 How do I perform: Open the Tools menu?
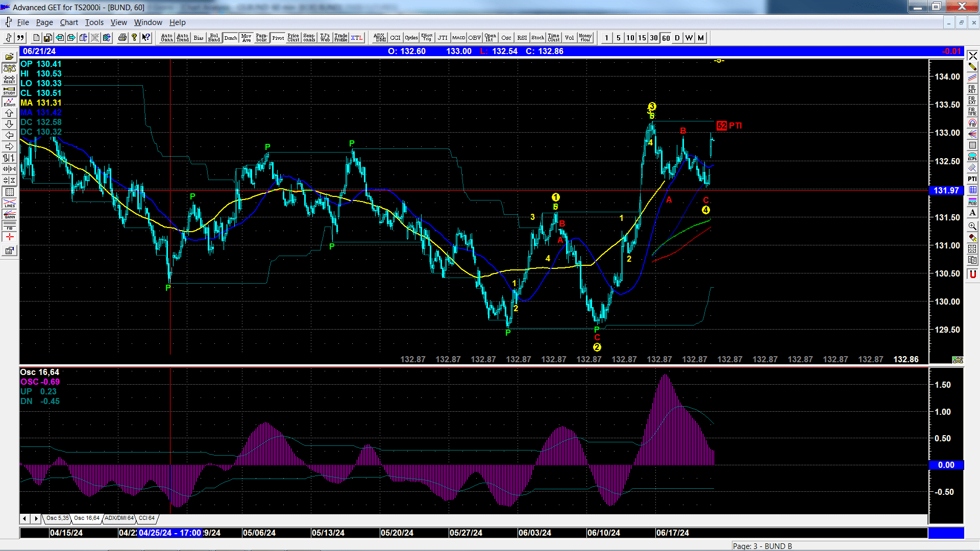94,22
